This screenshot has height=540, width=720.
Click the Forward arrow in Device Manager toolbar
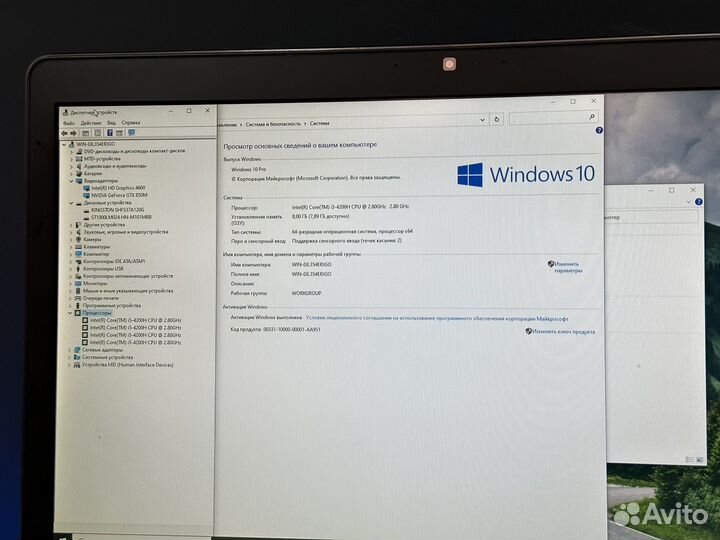[73, 133]
